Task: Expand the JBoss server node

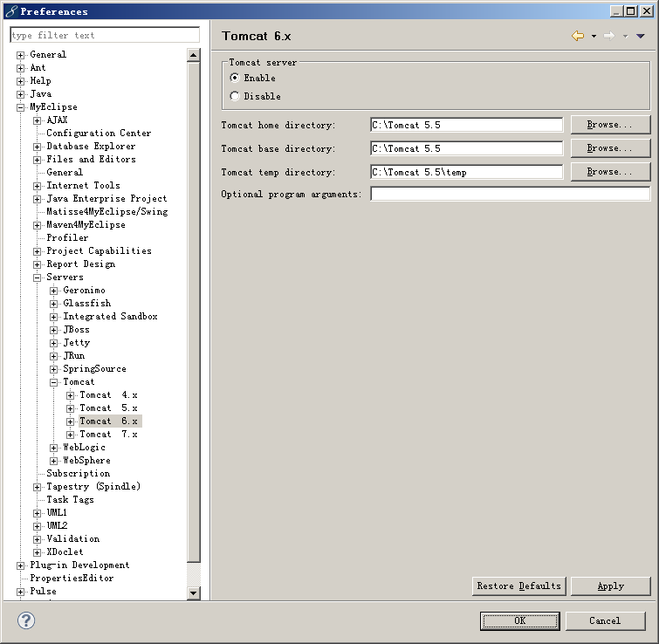Action: [53, 330]
